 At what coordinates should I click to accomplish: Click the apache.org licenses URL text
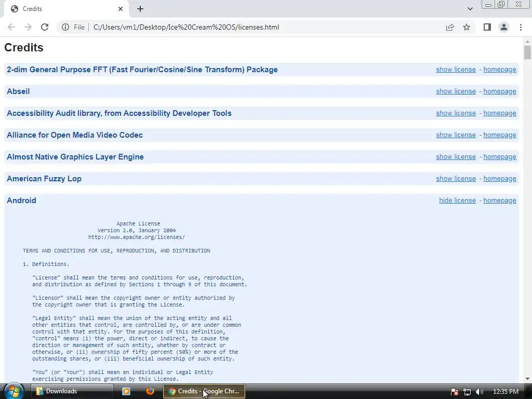click(137, 237)
